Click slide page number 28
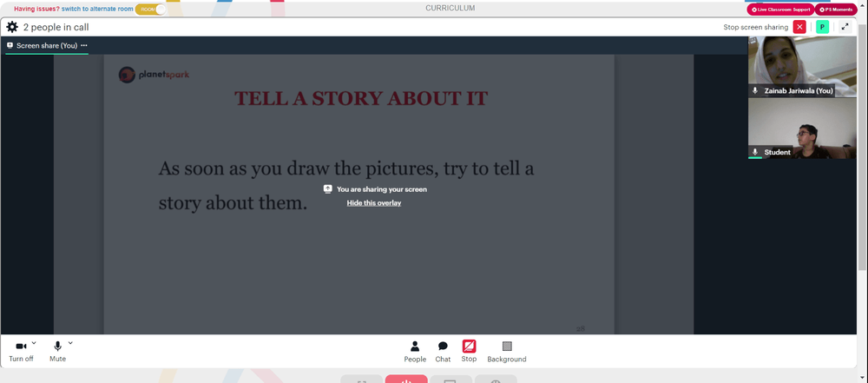Image resolution: width=868 pixels, height=383 pixels. [x=580, y=328]
